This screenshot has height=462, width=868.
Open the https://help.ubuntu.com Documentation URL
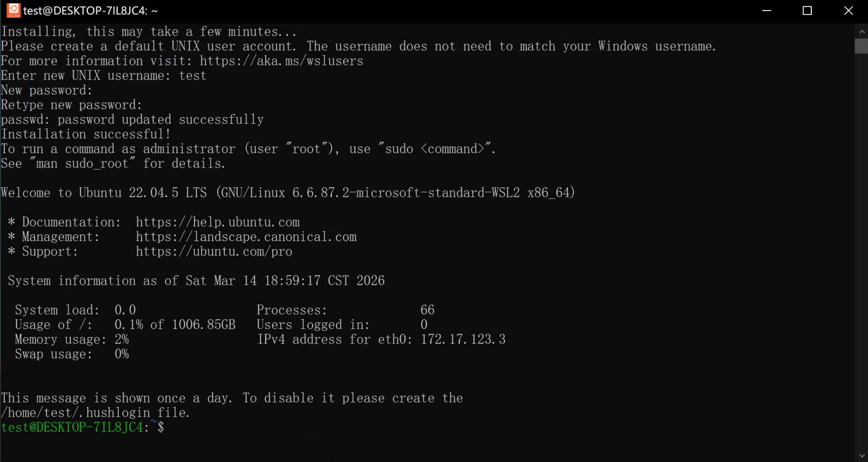pyautogui.click(x=217, y=222)
